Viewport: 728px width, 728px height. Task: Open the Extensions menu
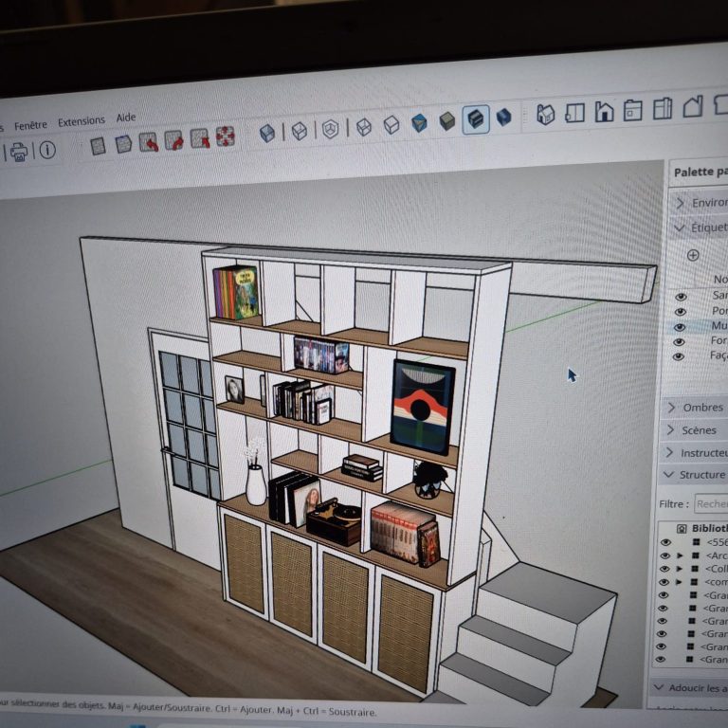click(x=82, y=121)
